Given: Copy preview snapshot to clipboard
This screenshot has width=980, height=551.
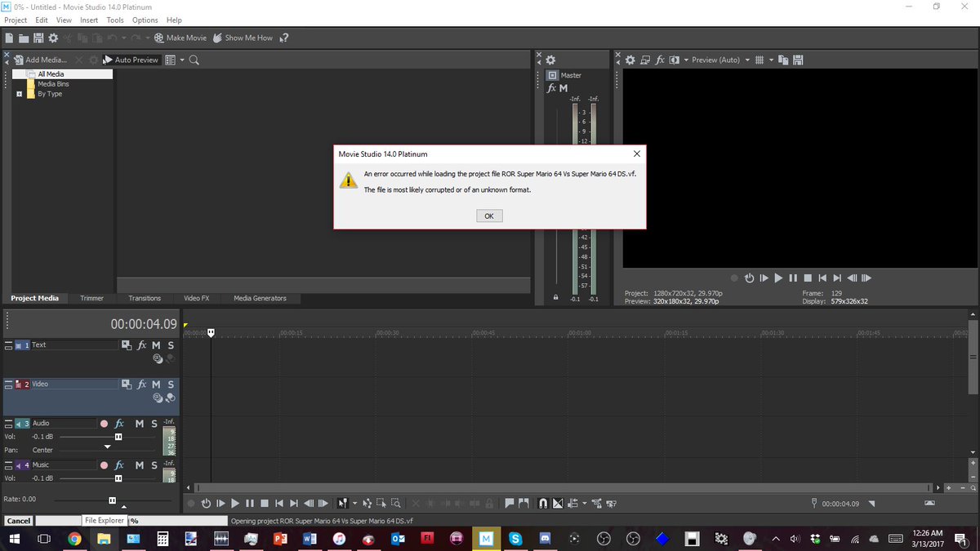Looking at the screenshot, I should pos(783,60).
